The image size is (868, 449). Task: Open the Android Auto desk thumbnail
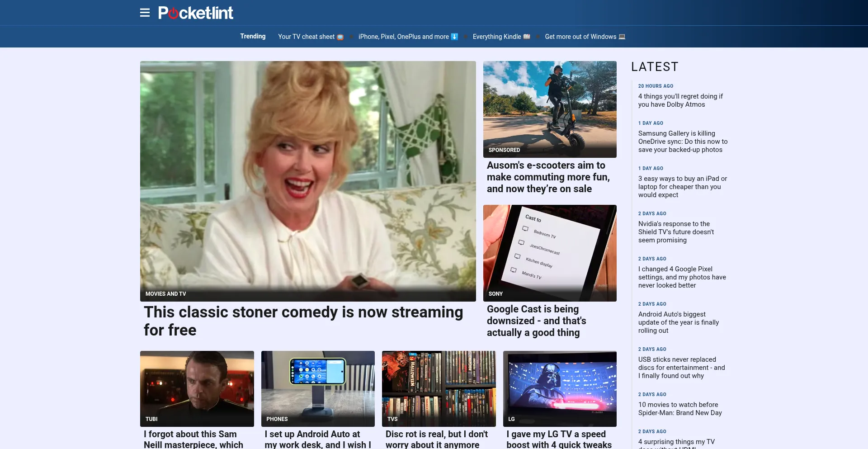pos(318,388)
